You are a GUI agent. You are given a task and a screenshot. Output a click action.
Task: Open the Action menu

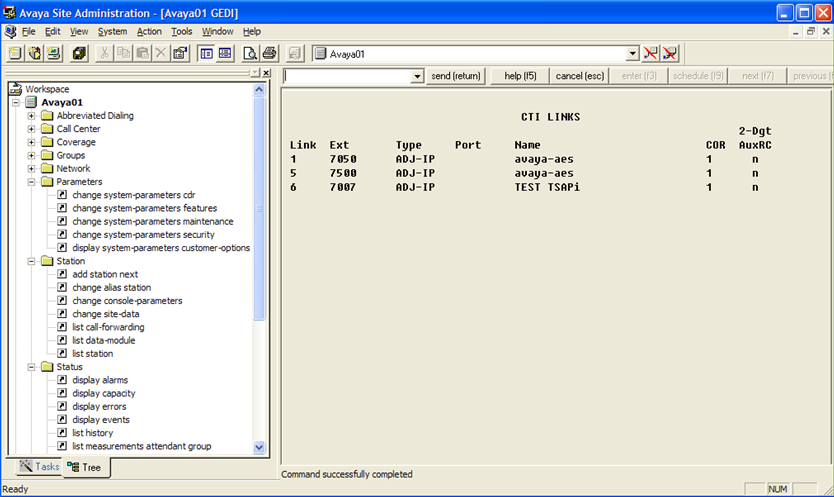pos(149,31)
